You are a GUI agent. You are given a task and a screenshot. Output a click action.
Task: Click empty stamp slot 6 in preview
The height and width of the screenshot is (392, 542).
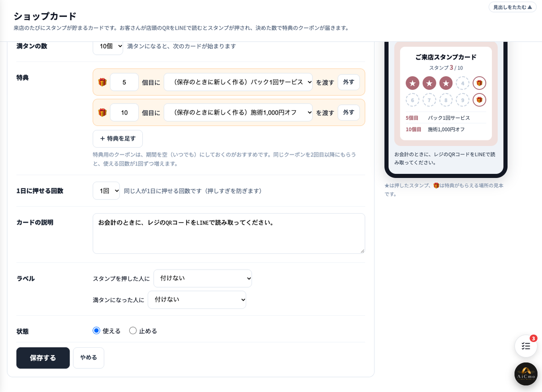[x=412, y=100]
